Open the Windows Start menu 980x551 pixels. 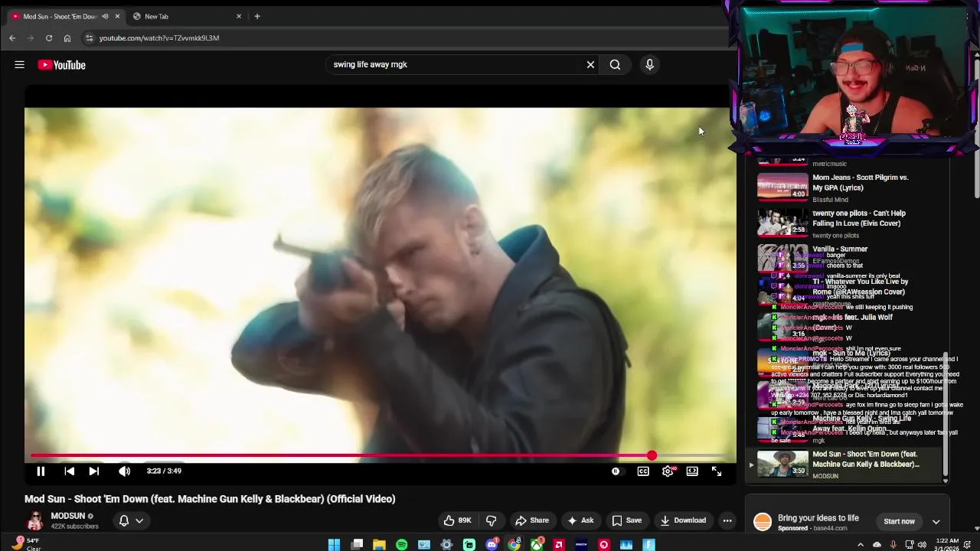(x=334, y=545)
